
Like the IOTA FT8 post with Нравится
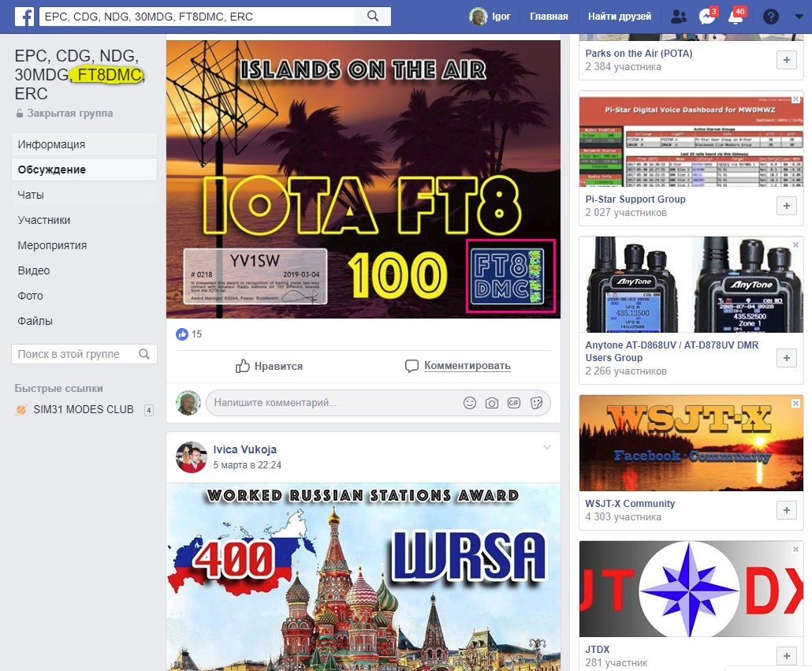pos(269,366)
